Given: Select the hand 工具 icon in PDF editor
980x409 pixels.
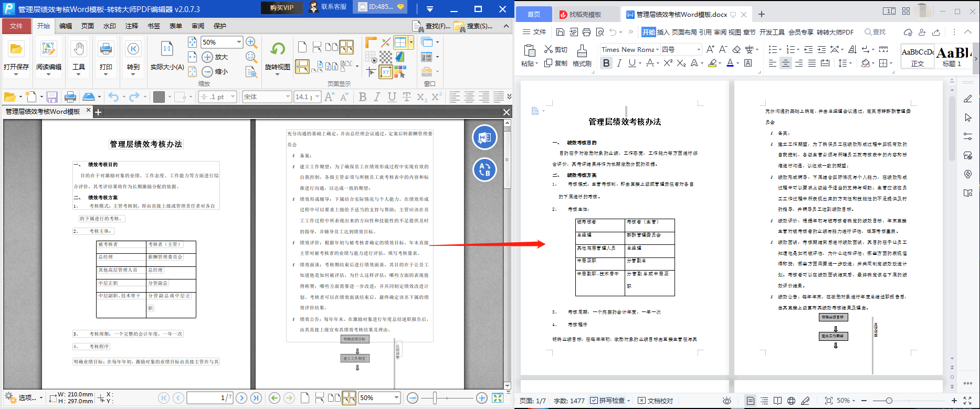Looking at the screenshot, I should click(x=79, y=50).
